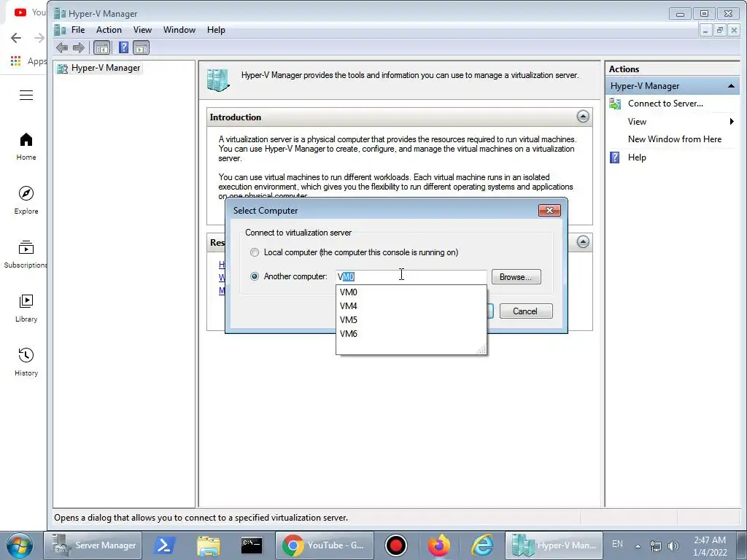Collapse the Hyper-V Manager Actions group
Viewport: 747px width, 560px height.
pyautogui.click(x=730, y=86)
